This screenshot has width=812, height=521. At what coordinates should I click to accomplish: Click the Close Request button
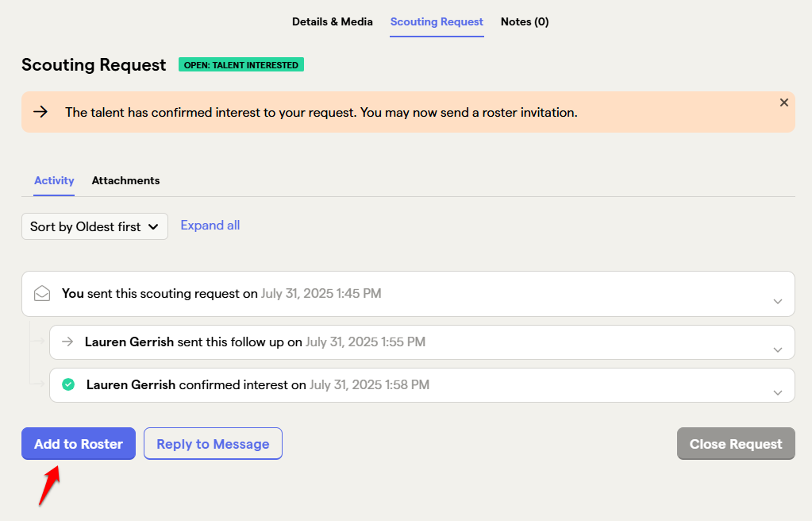(x=736, y=444)
